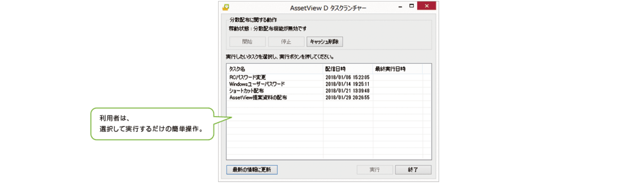Click the 分散配布に関する動作 group label
Screen dimensions: 644x183
(x=252, y=20)
